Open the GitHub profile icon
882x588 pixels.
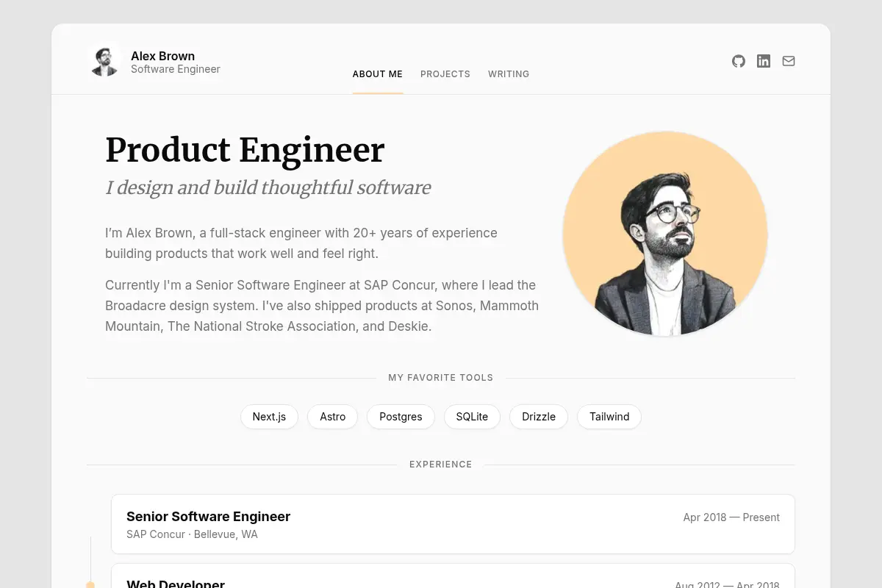tap(739, 61)
